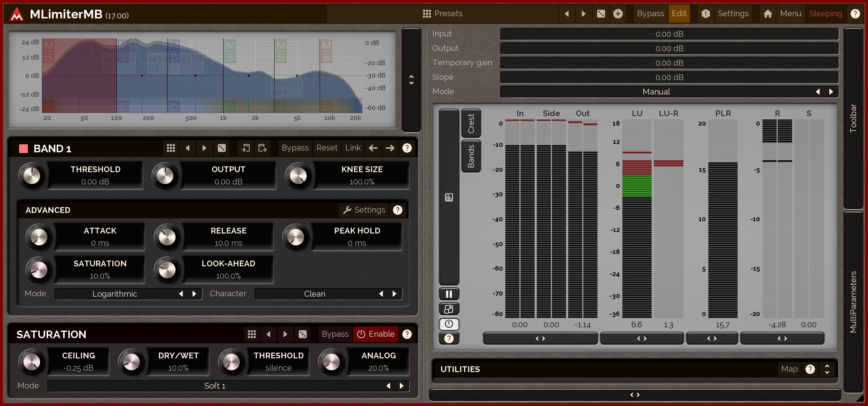Viewport: 868px width, 406px height.
Task: Open the Advanced Settings button
Action: click(364, 210)
